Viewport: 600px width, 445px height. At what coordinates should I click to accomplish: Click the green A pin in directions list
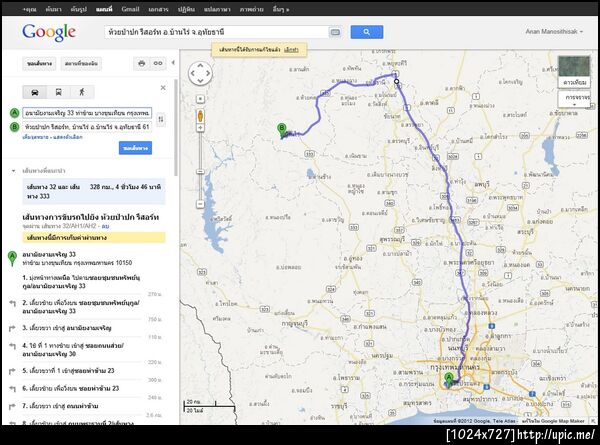[13, 258]
